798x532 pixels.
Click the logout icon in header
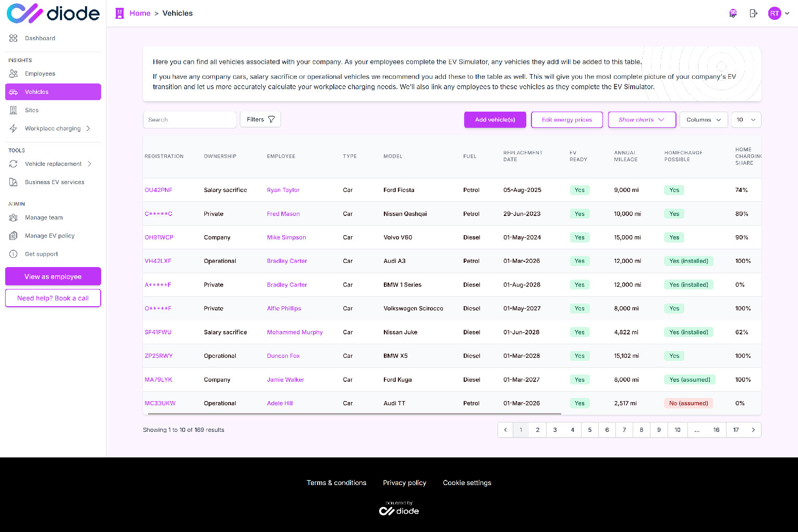point(753,13)
